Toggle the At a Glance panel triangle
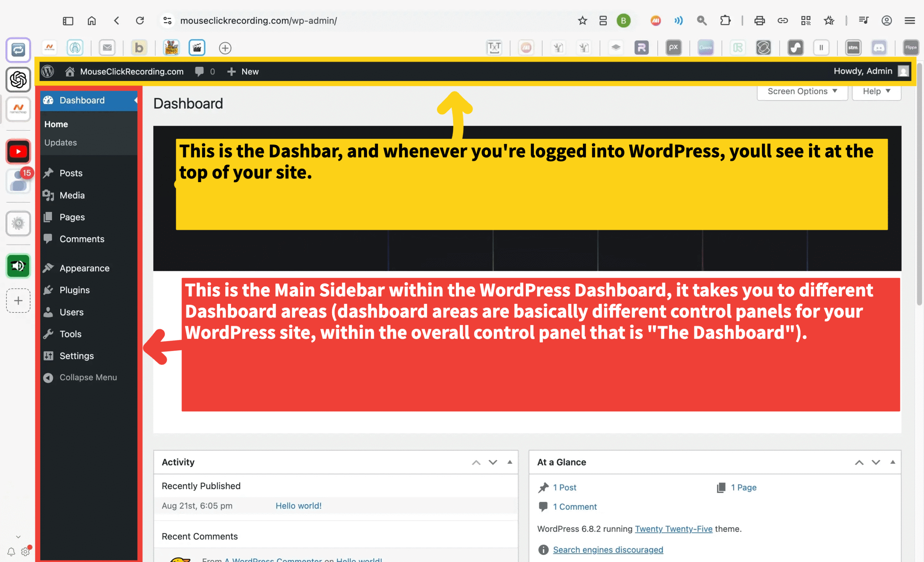Viewport: 924px width, 562px height. coord(893,462)
